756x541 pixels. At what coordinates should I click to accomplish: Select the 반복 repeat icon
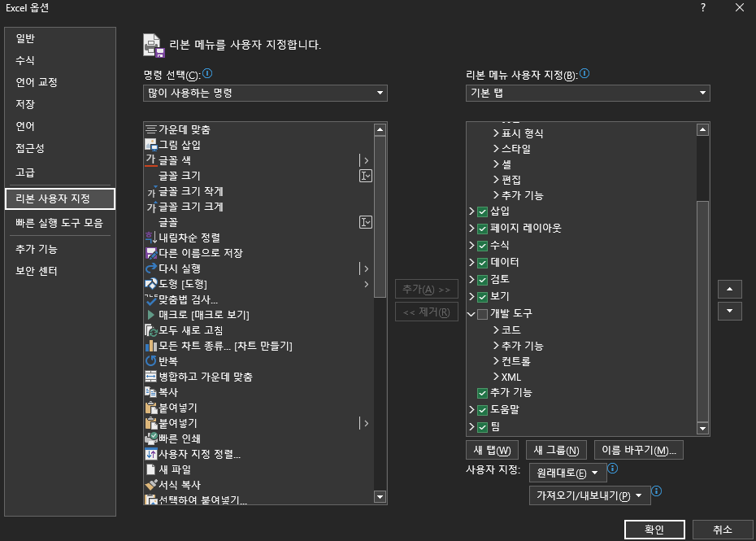(151, 361)
